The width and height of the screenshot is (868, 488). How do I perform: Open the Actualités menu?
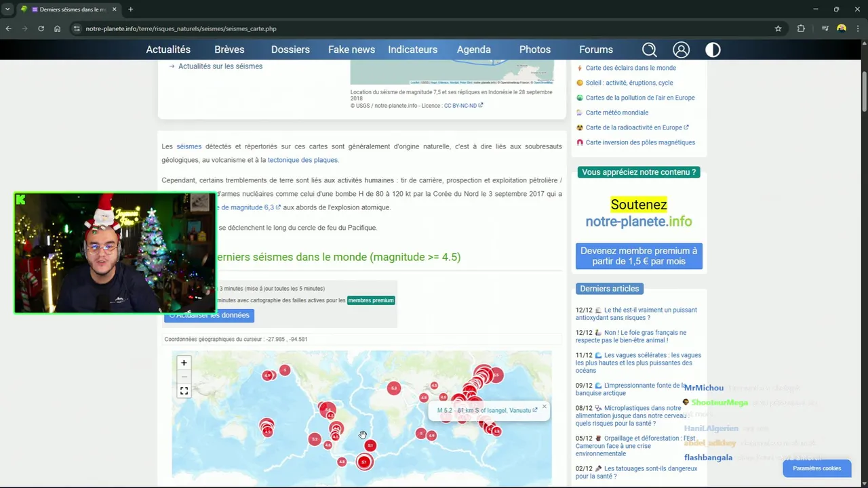coord(168,49)
